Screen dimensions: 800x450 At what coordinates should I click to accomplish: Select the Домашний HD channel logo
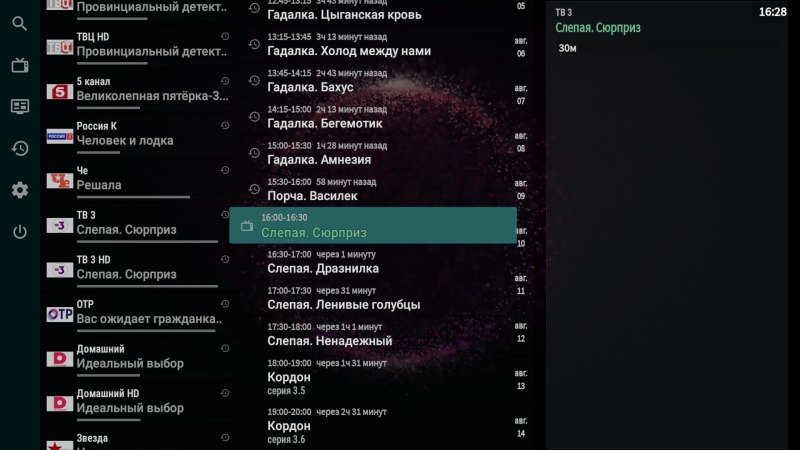tap(60, 404)
